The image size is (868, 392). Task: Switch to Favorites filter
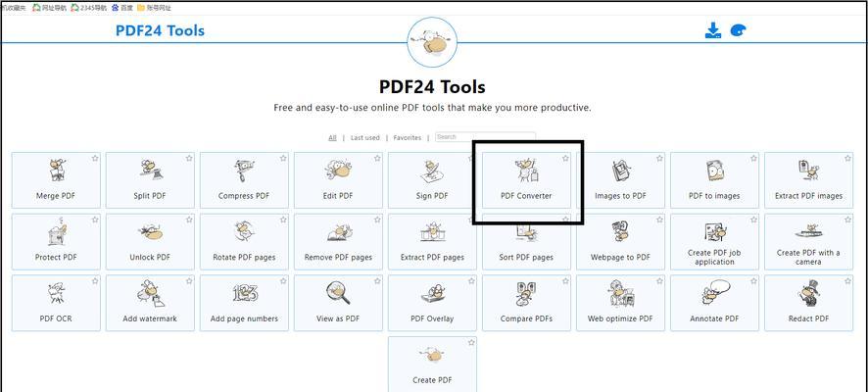click(x=408, y=138)
